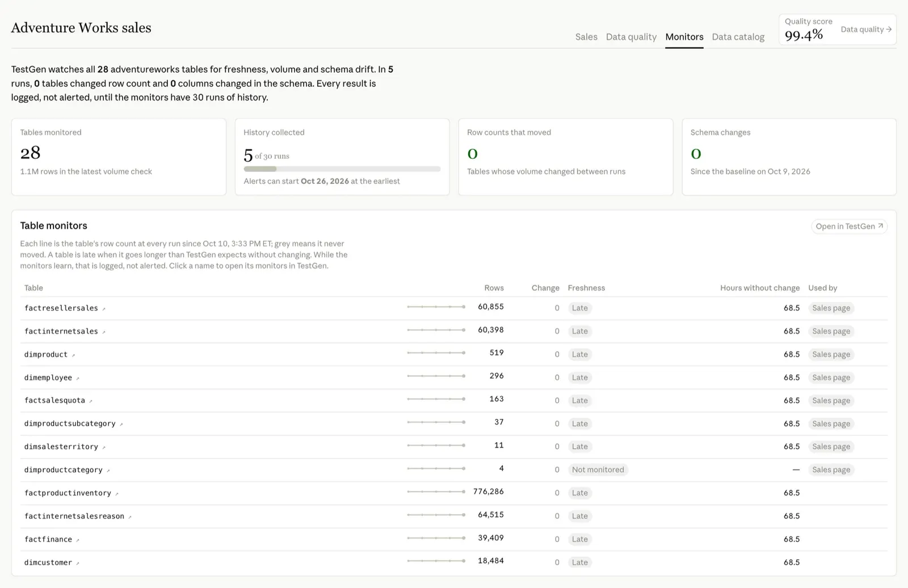Viewport: 908px width, 588px height.
Task: Follow the Data quality arrow link in score card
Action: tap(866, 30)
